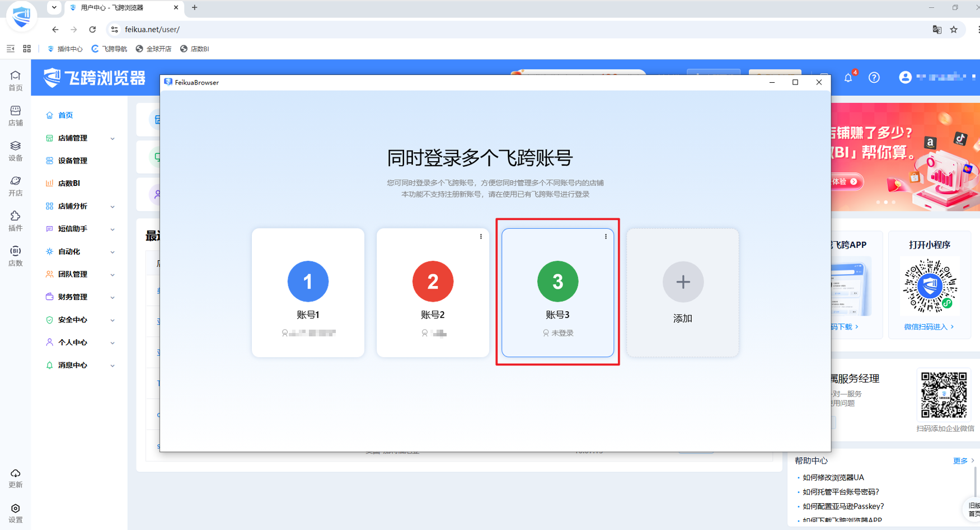Click 微信扫码进入 link
This screenshot has height=530, width=980.
pos(929,327)
